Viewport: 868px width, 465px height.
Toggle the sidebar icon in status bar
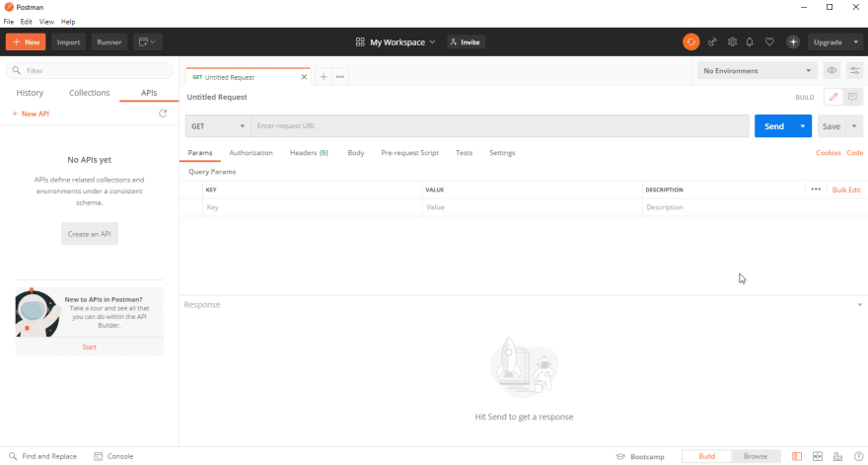tap(797, 457)
